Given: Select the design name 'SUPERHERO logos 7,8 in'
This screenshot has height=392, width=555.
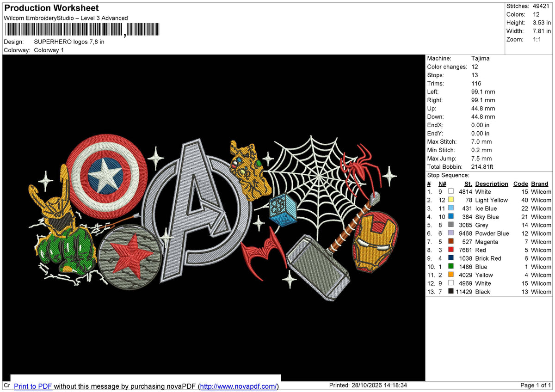Looking at the screenshot, I should (x=69, y=42).
